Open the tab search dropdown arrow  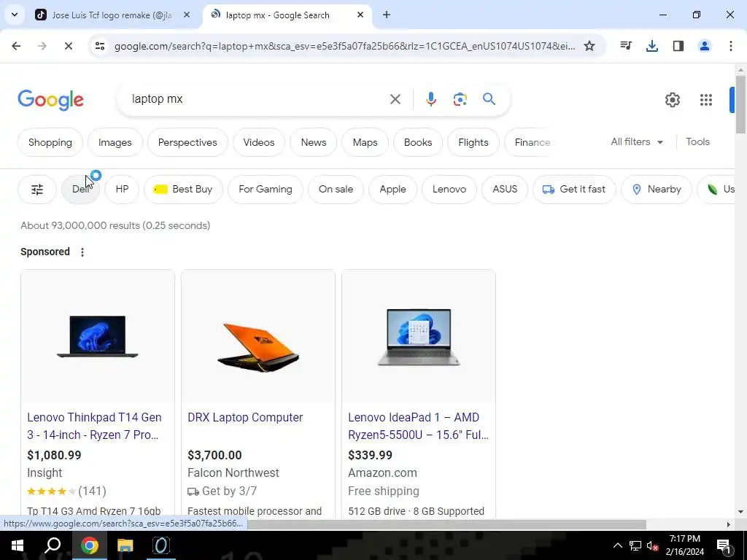click(15, 15)
